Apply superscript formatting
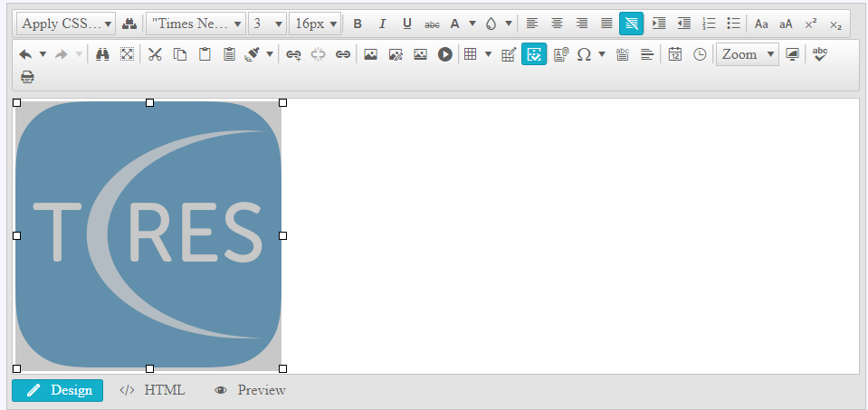Image resolution: width=868 pixels, height=410 pixels. (x=811, y=24)
